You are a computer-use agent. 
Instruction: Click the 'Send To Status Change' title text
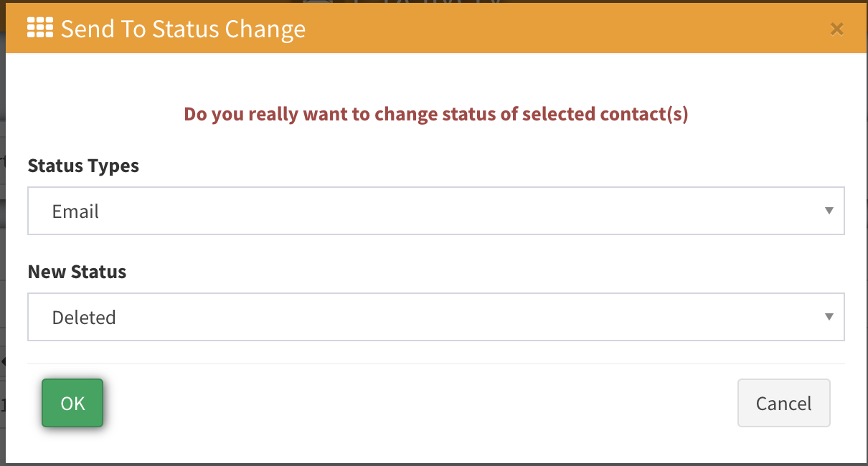[x=183, y=29]
